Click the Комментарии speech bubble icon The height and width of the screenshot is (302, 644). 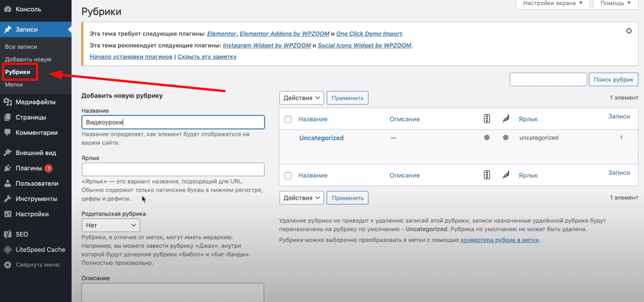(x=8, y=132)
